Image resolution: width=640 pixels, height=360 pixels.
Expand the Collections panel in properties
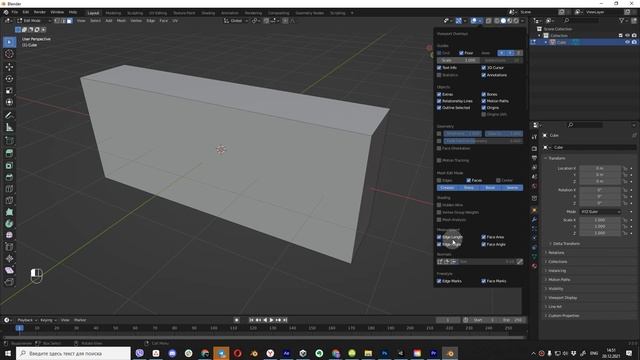(x=558, y=262)
